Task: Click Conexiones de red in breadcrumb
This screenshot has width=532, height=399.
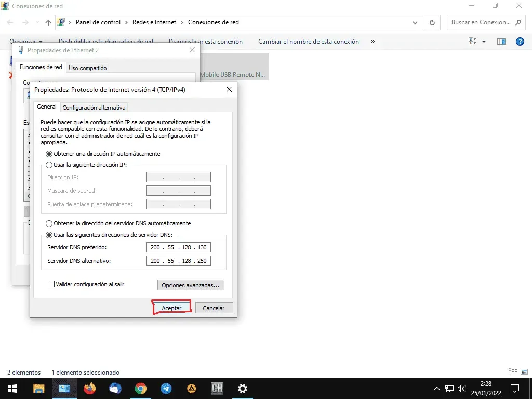Action: [214, 22]
